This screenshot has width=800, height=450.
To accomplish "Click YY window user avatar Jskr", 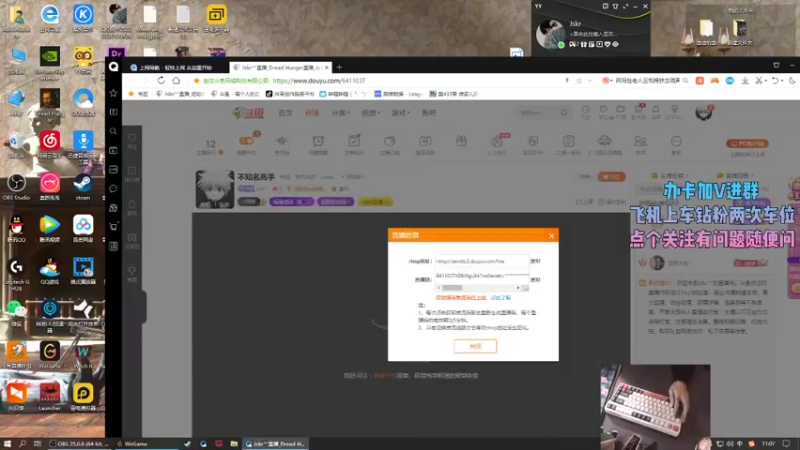I will [x=551, y=34].
